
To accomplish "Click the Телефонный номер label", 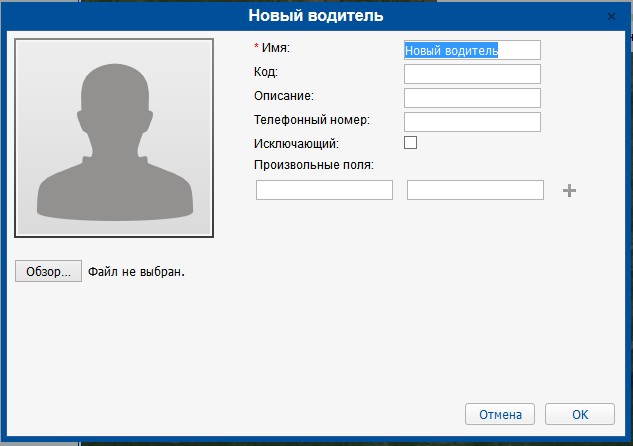I will coord(313,120).
